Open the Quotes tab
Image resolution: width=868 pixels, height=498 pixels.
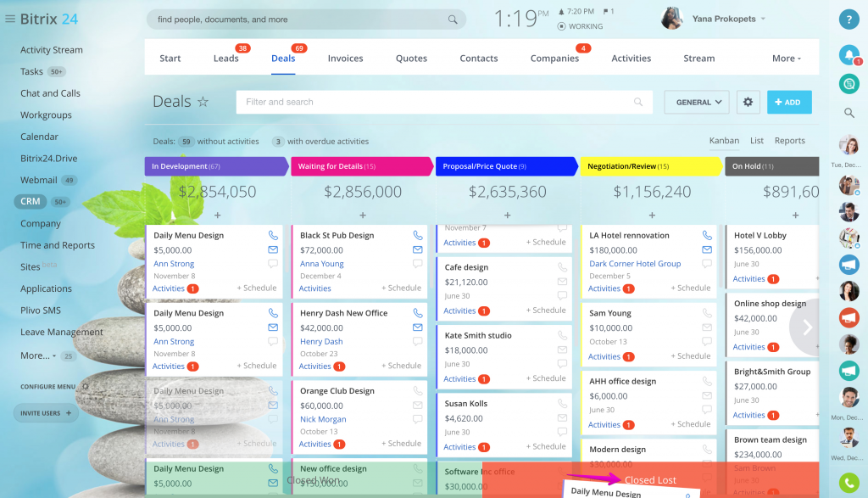[411, 59]
